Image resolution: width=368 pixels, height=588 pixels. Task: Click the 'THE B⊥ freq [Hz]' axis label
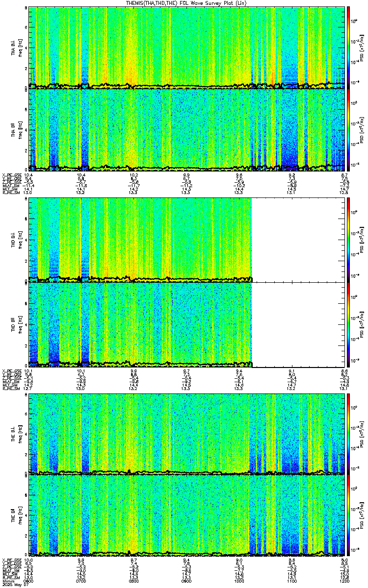click(x=16, y=434)
